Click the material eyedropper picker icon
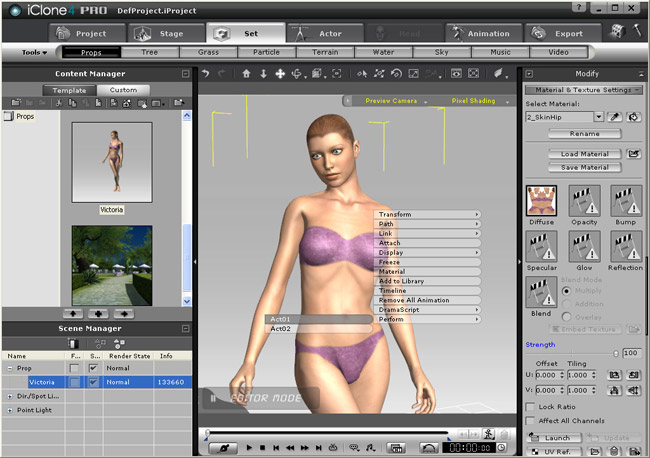The height and width of the screenshot is (458, 650). (x=614, y=117)
